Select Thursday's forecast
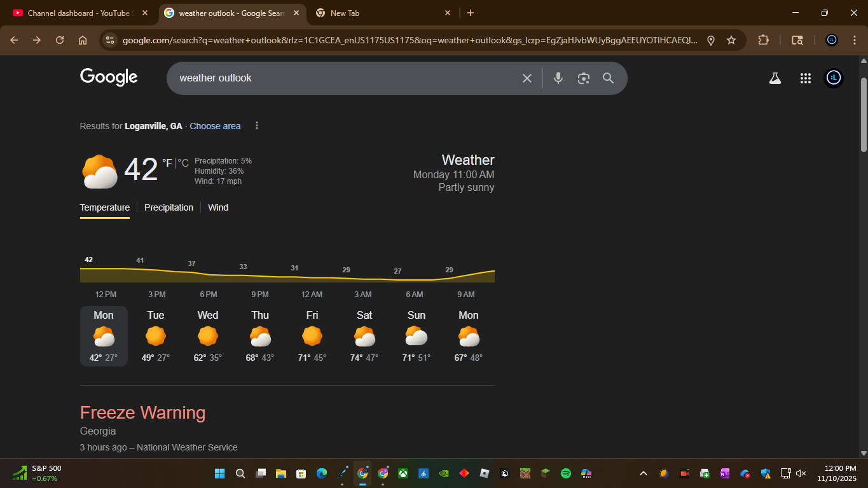Screen dimensions: 868x488 [259, 337]
